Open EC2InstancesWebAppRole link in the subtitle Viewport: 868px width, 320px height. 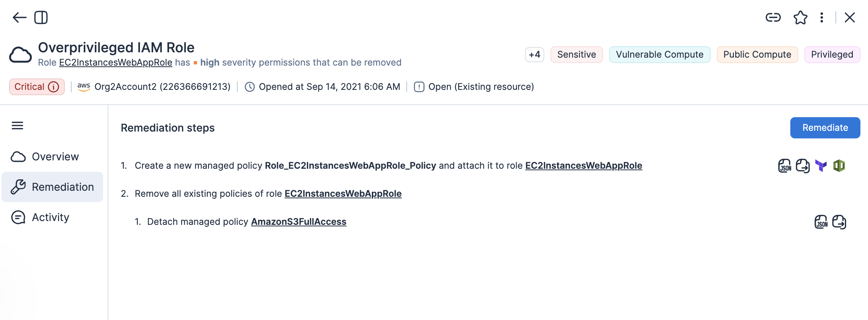[116, 63]
